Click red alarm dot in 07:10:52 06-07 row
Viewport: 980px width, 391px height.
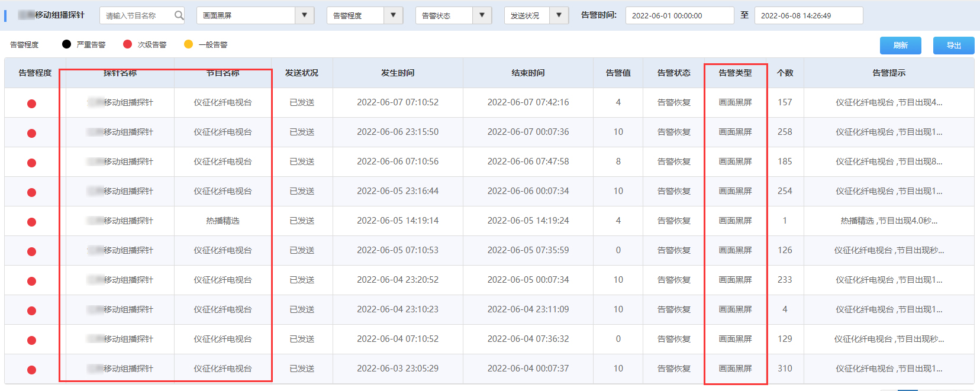[x=32, y=104]
